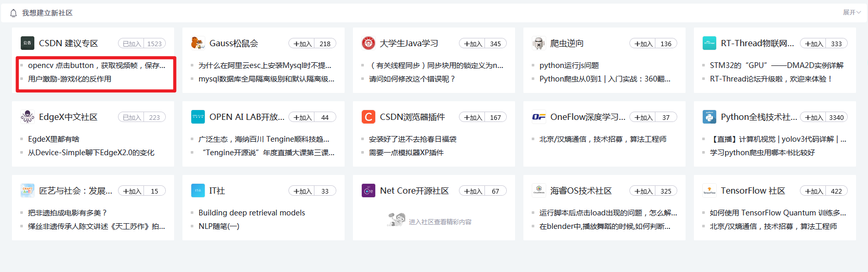
Task: Toggle 已加入 for CSDN 建议专区
Action: coord(132,44)
